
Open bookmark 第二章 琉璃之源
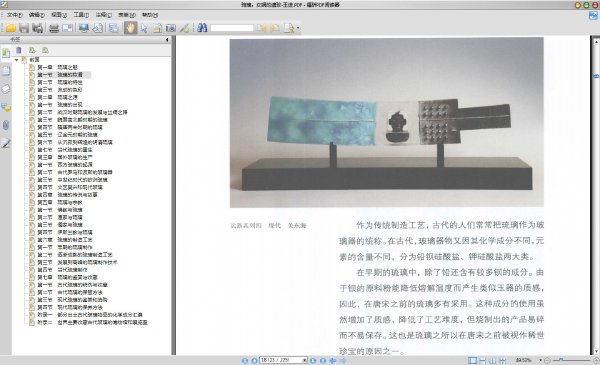point(57,97)
